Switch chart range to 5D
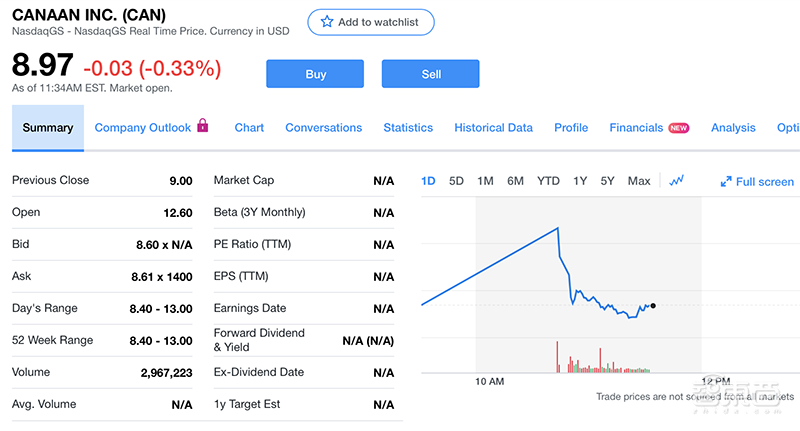800x431 pixels. click(456, 181)
